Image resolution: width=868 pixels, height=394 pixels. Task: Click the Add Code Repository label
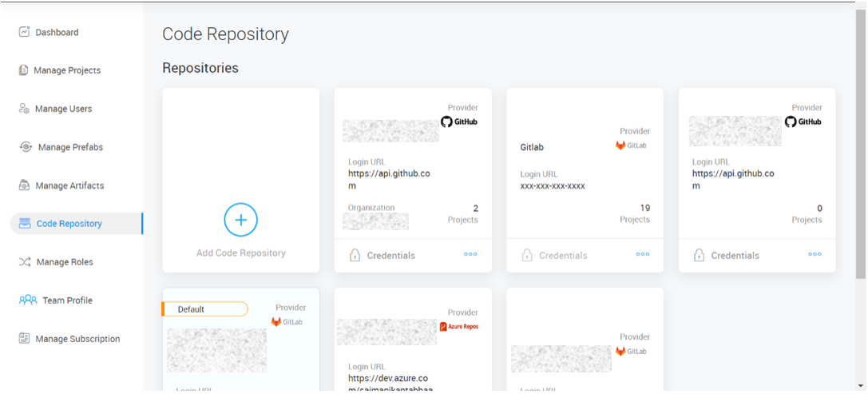tap(240, 253)
